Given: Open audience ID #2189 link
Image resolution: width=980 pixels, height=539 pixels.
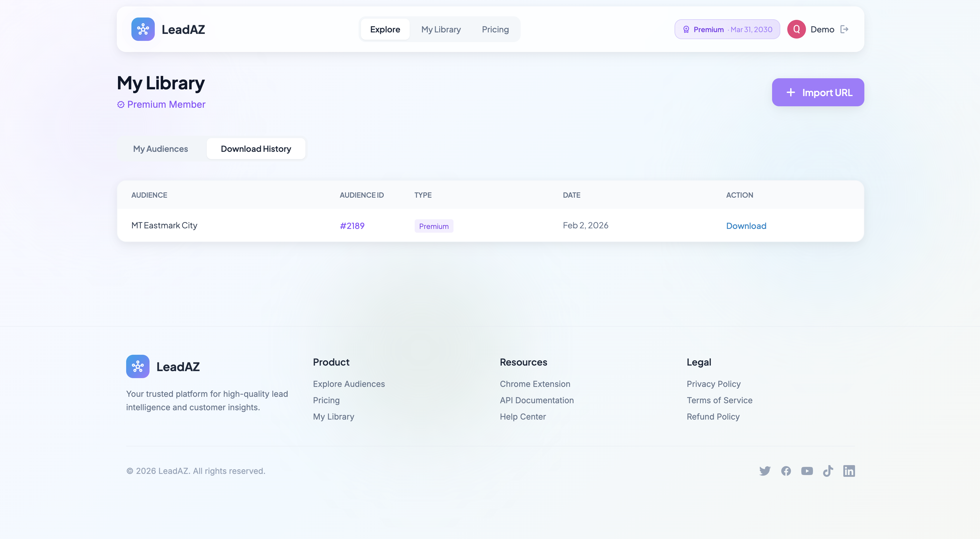Looking at the screenshot, I should click(x=352, y=226).
